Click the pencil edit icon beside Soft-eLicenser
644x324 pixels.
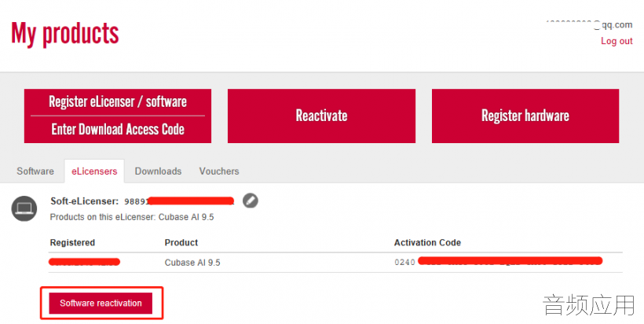[x=250, y=201]
